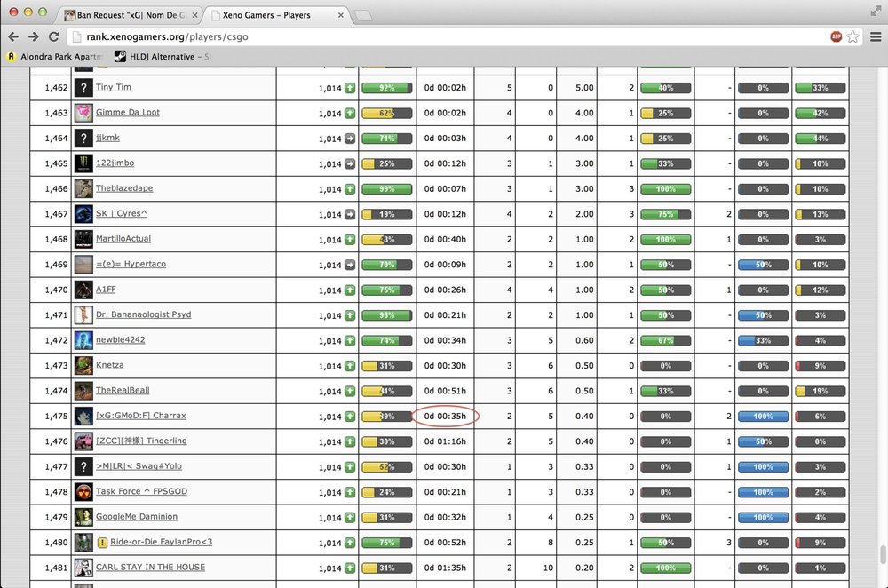This screenshot has width=888, height=588.
Task: Click the 0d 00:40h time for MartilloActual
Action: tap(445, 239)
